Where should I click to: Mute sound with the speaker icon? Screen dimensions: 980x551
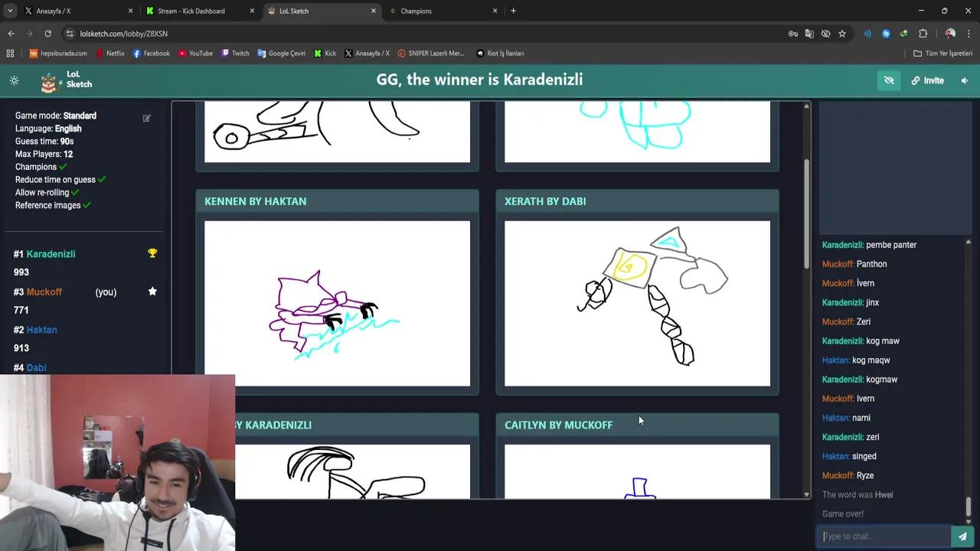tap(965, 80)
